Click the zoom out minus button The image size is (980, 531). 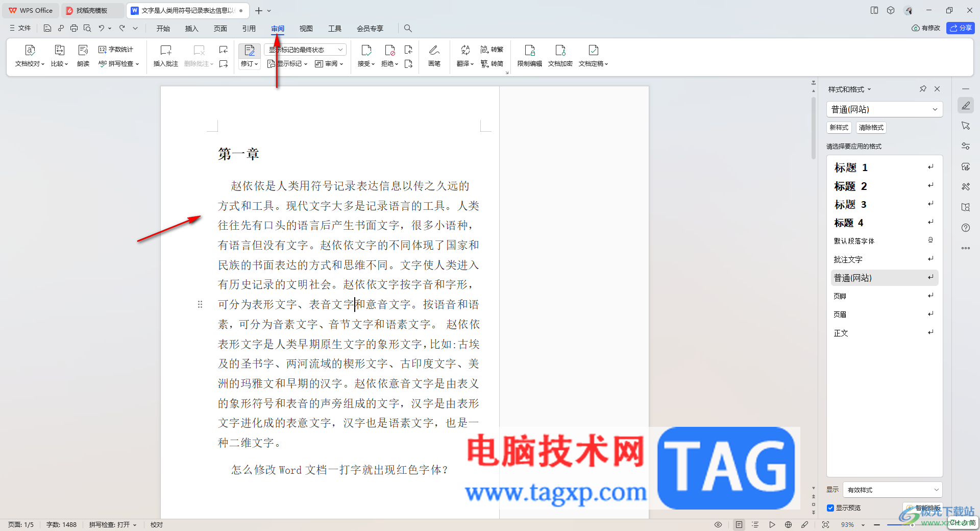coord(877,525)
